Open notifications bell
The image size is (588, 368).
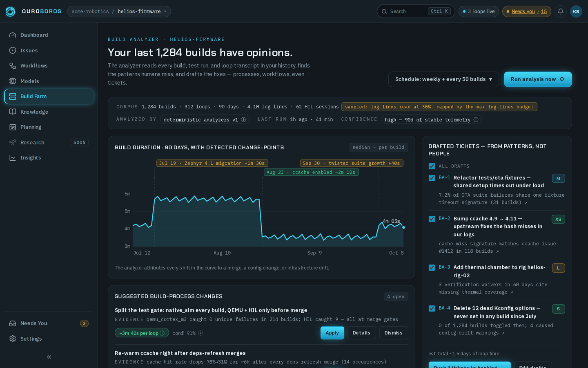coord(561,11)
